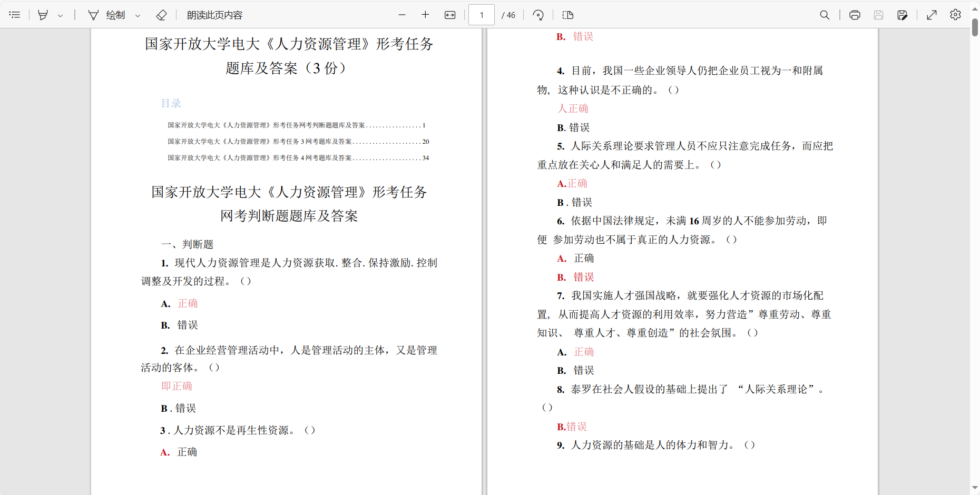Rotate the page with rotate icon
This screenshot has height=495, width=980.
pyautogui.click(x=538, y=15)
